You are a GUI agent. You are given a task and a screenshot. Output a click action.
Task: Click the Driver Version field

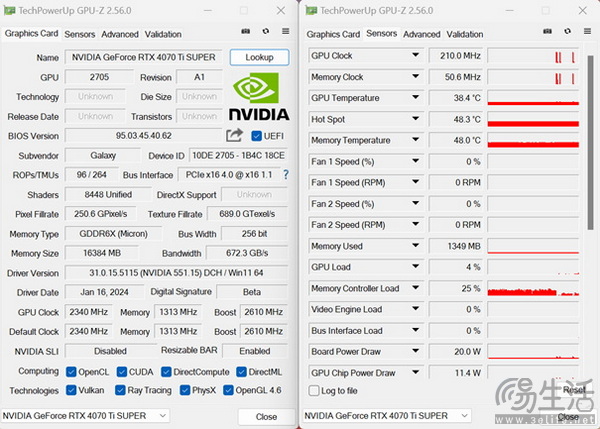pyautogui.click(x=176, y=273)
